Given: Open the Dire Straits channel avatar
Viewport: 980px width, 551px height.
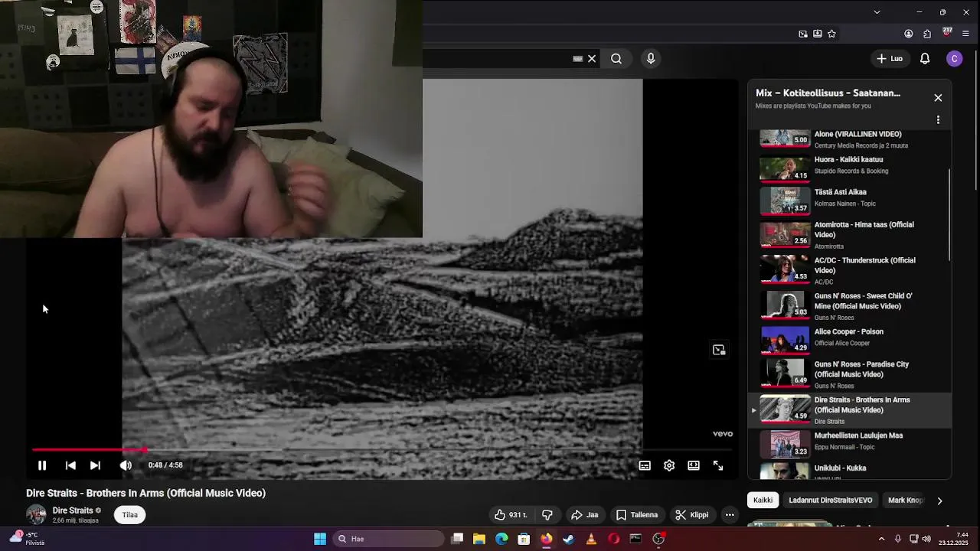Looking at the screenshot, I should tap(36, 515).
